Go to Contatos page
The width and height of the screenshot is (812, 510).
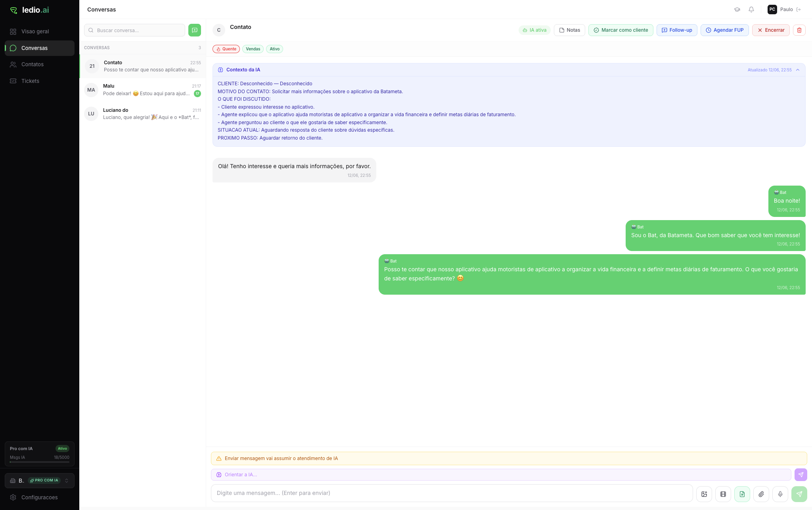[40, 64]
